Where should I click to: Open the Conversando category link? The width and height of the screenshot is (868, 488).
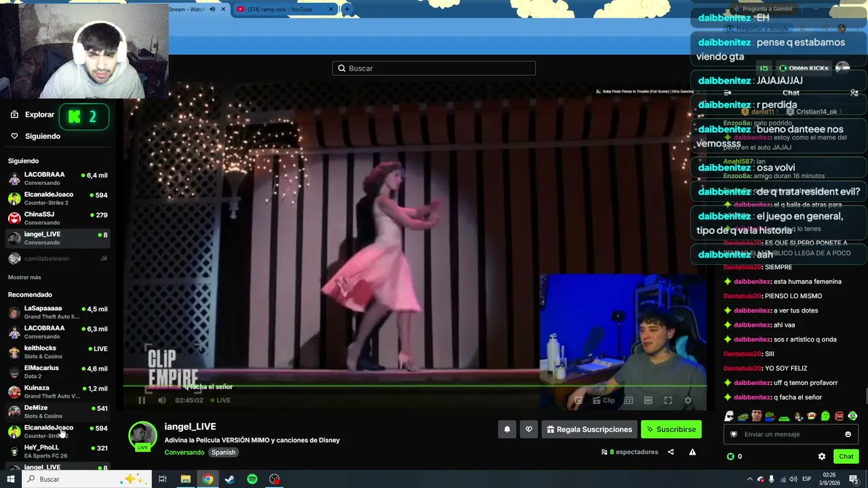point(184,452)
